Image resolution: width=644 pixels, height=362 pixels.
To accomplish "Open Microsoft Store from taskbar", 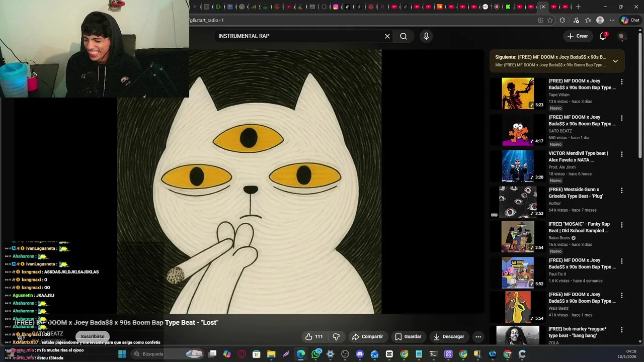I will pos(257,354).
